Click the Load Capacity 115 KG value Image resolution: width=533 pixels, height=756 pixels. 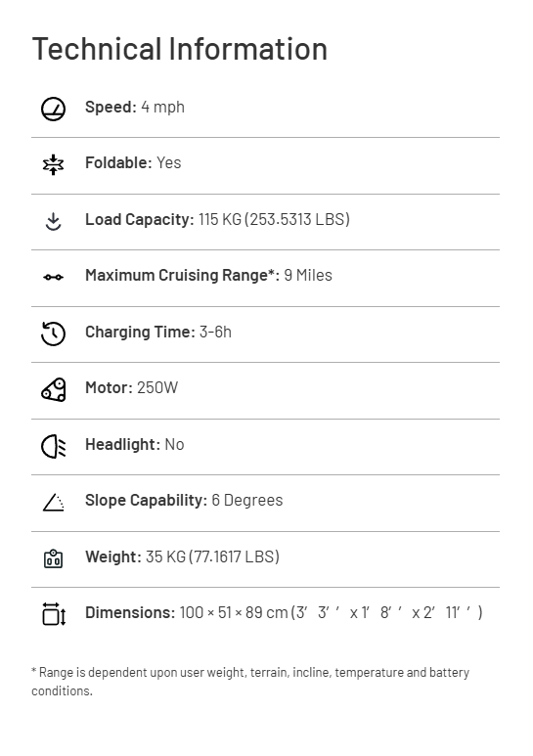pyautogui.click(x=217, y=219)
